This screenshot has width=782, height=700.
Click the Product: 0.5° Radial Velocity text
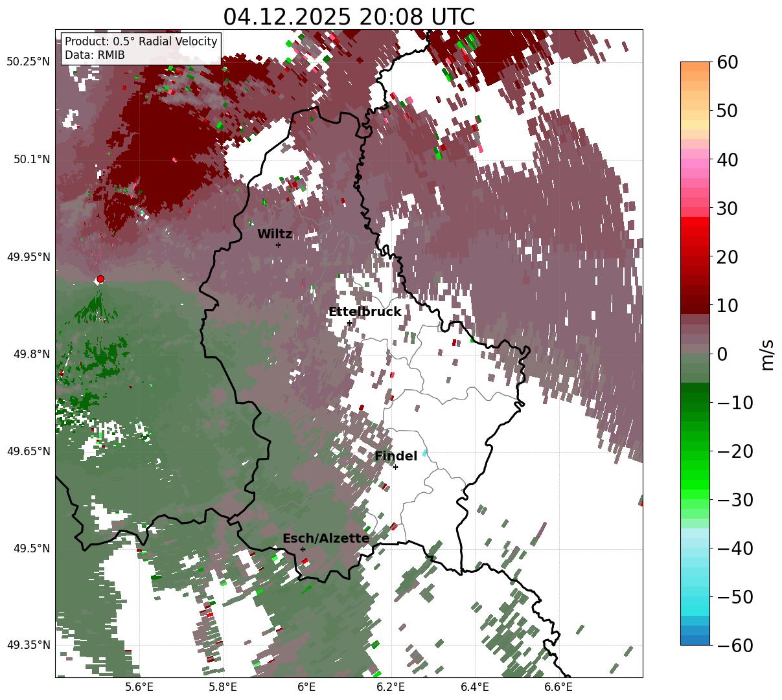point(141,41)
